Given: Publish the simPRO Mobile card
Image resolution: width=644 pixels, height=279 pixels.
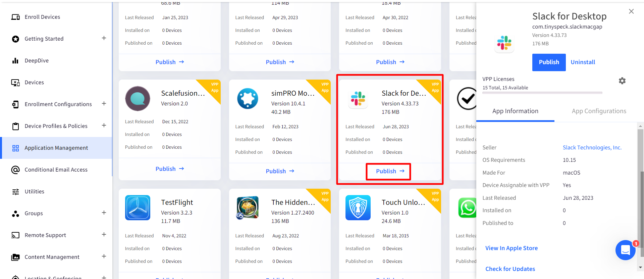Looking at the screenshot, I should pos(280,171).
